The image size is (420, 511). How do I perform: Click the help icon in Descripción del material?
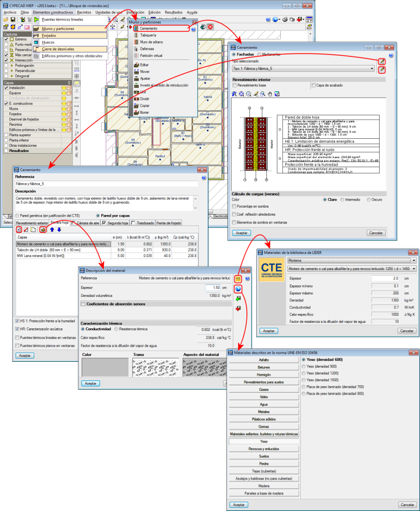point(247,278)
